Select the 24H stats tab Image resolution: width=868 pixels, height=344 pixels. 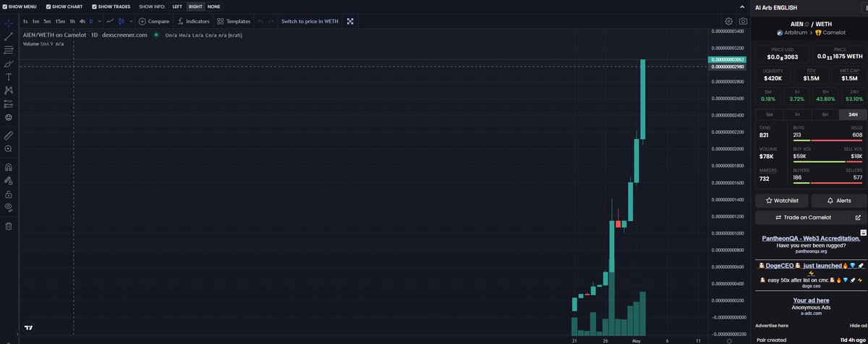pos(853,114)
